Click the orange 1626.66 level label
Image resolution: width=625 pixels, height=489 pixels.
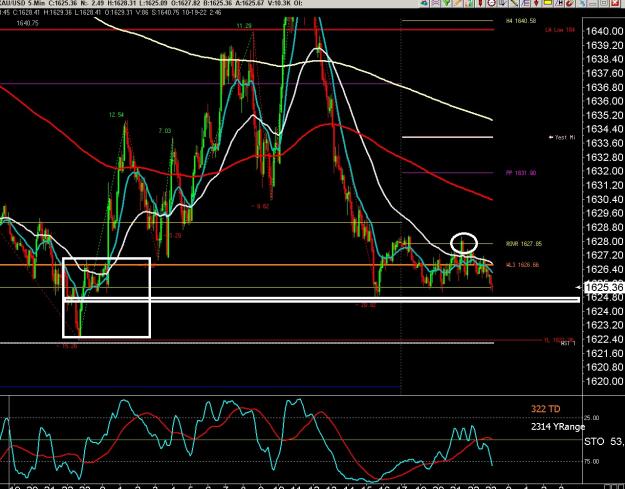[x=523, y=265]
